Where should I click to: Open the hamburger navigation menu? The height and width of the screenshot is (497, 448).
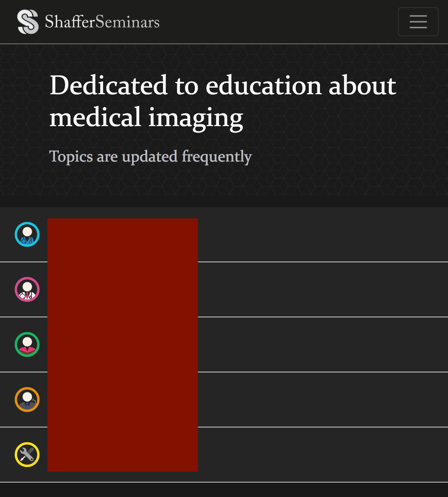point(418,22)
